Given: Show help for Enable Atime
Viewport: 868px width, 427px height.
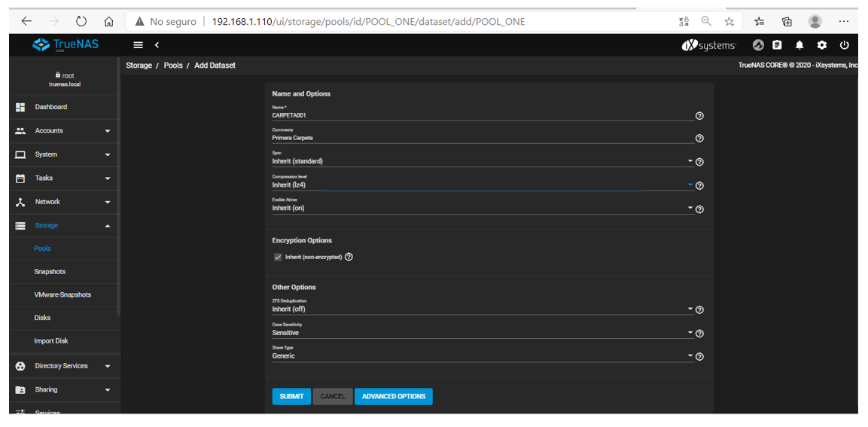Looking at the screenshot, I should tap(699, 209).
